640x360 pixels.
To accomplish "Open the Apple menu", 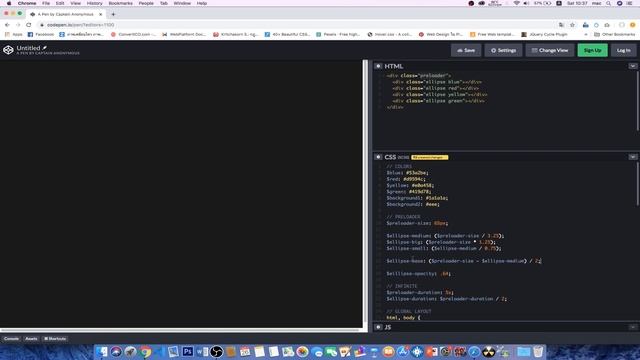I will [x=9, y=3].
